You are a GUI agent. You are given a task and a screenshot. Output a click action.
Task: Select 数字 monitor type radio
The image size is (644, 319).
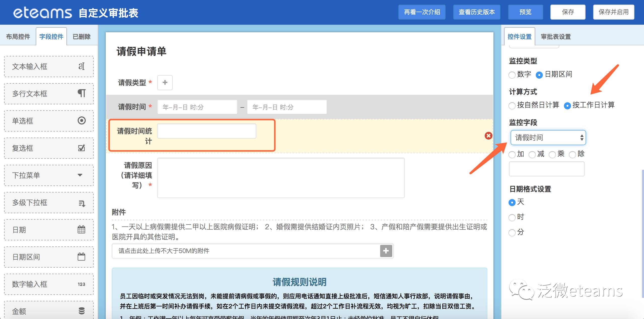512,75
